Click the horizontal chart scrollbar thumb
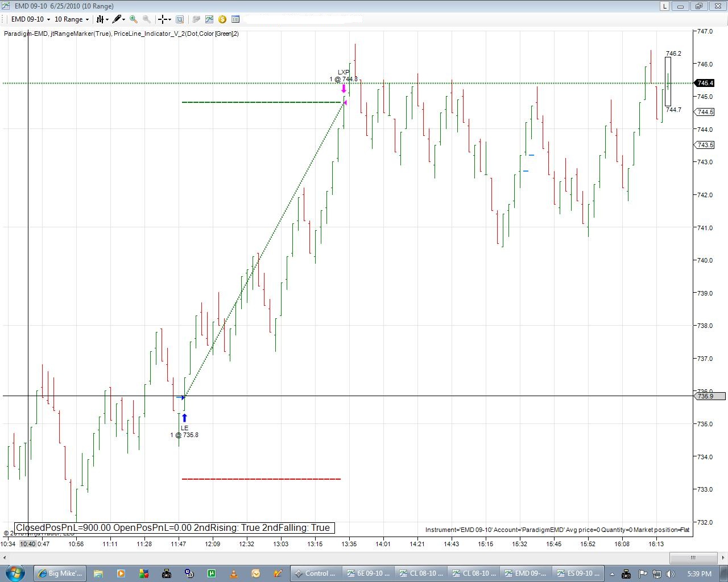Image resolution: width=728 pixels, height=582 pixels. coord(693,558)
